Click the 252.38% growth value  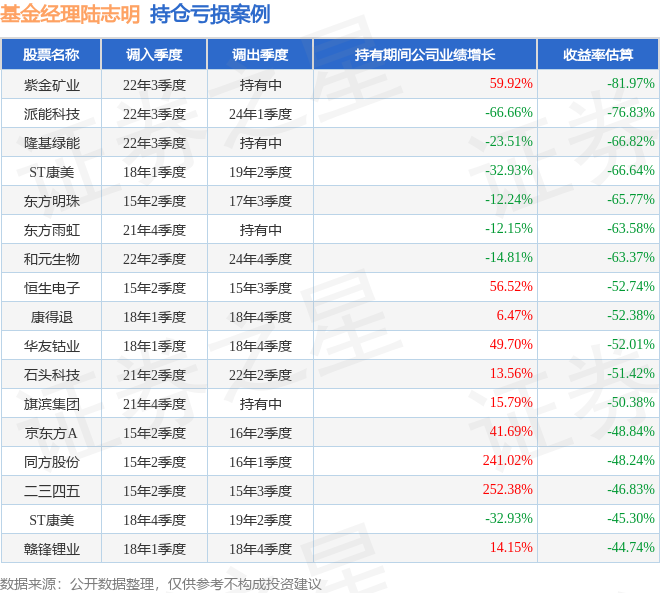click(x=508, y=489)
